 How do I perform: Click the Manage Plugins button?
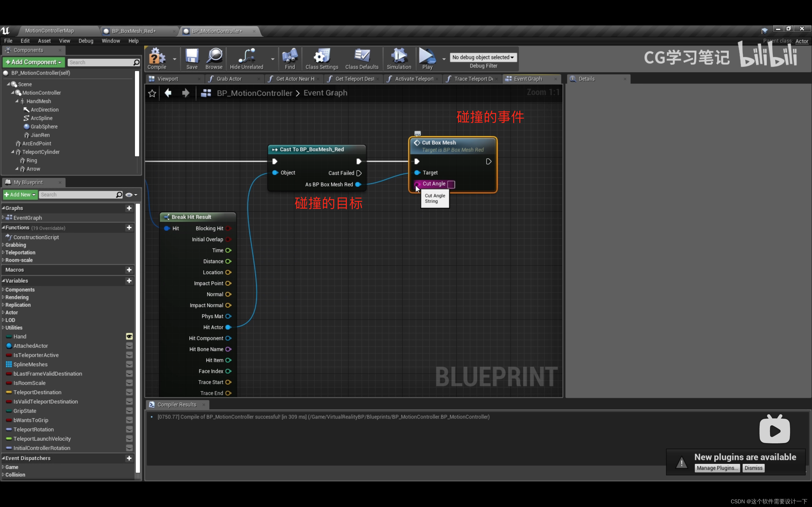point(717,468)
